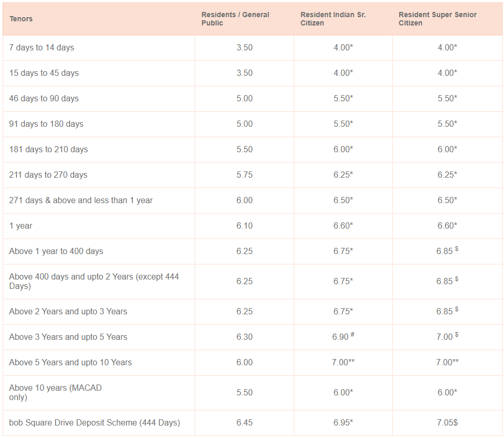Select the 6.25* cell for 211 days to 270 days
Viewport: 504px width, 438px height.
344,175
